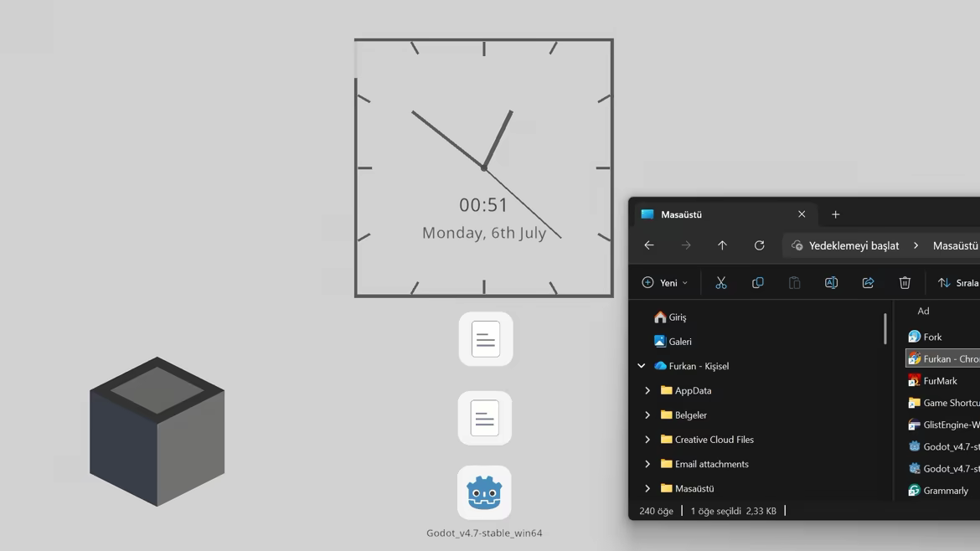The height and width of the screenshot is (551, 980).
Task: Click the Cut scissors icon in Explorer toolbar
Action: [720, 283]
